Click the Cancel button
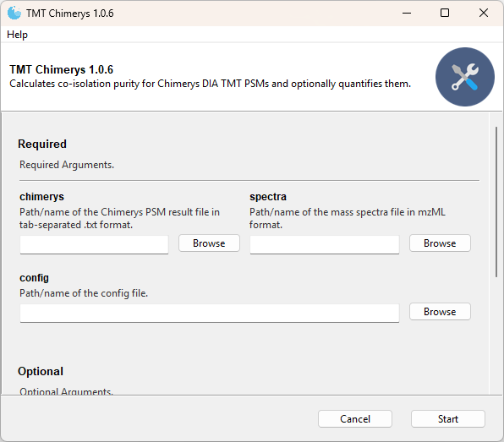 [x=355, y=419]
